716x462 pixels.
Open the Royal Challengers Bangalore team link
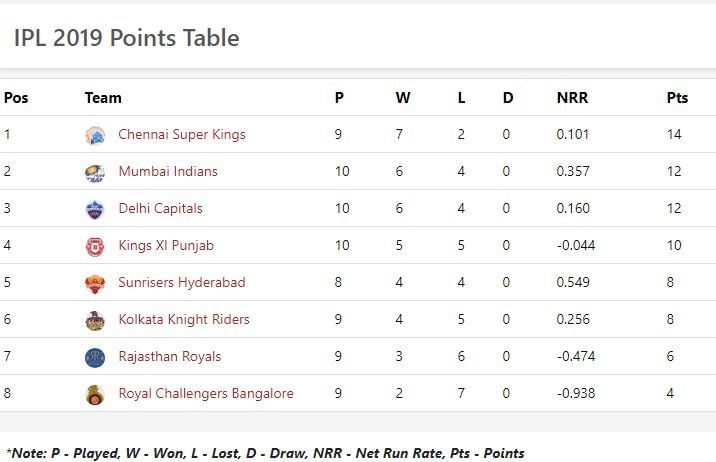205,393
